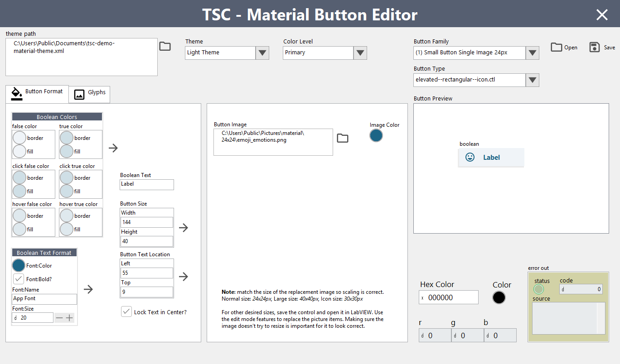Pick the Image Color swatch

[x=376, y=135]
